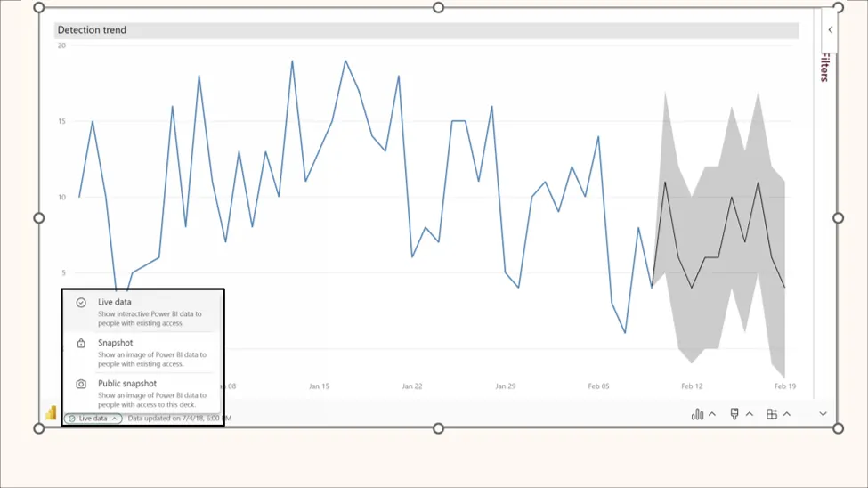Image resolution: width=868 pixels, height=488 pixels.
Task: Click the top-center resize handle of the add-in
Action: [x=438, y=7]
